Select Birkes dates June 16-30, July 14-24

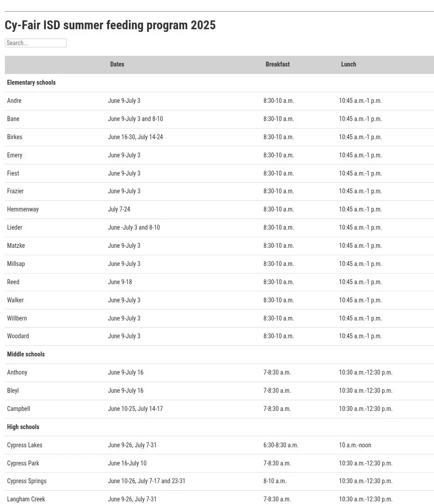(135, 137)
